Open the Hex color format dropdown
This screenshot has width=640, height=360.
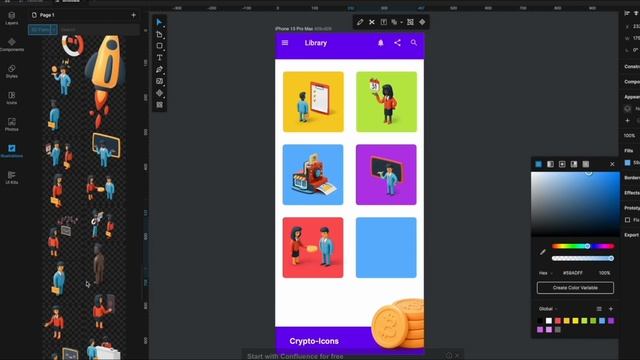pos(545,273)
